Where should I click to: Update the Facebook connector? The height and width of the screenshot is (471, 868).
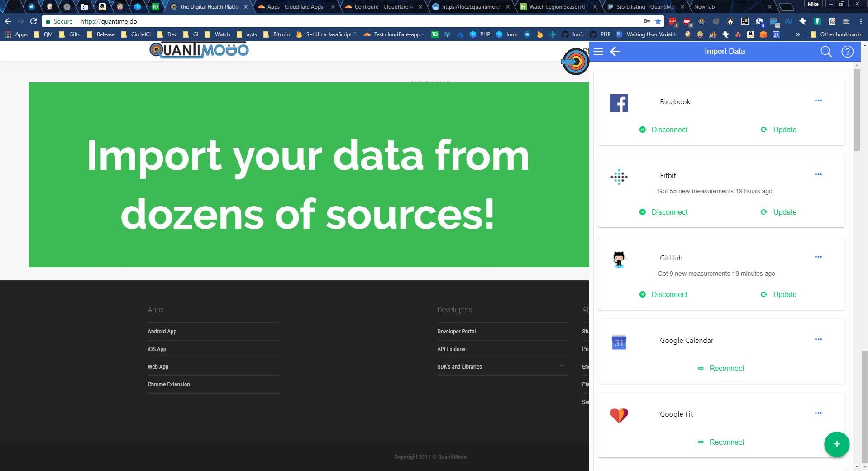[779, 130]
